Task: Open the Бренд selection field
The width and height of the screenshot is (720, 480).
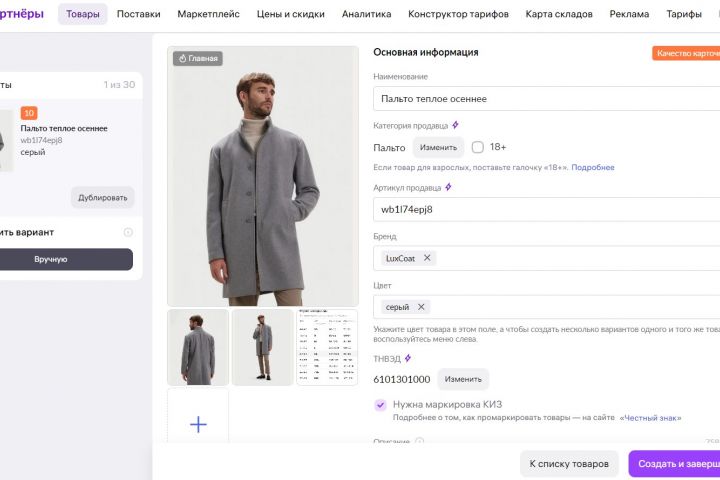Action: [x=570, y=258]
